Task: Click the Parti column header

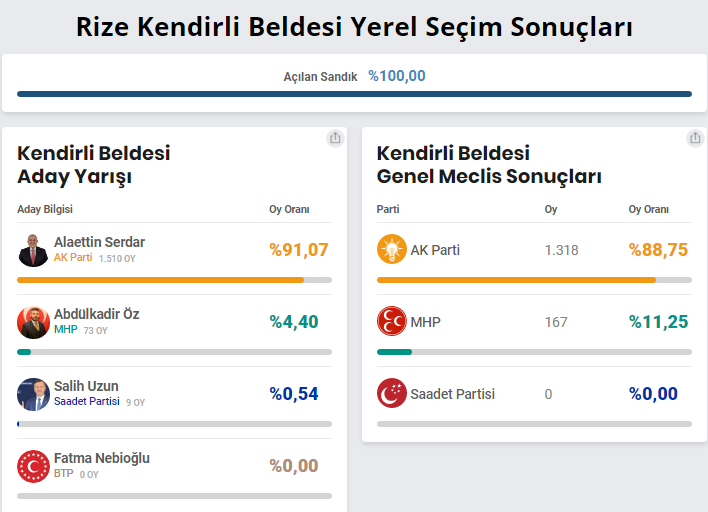Action: pyautogui.click(x=388, y=209)
